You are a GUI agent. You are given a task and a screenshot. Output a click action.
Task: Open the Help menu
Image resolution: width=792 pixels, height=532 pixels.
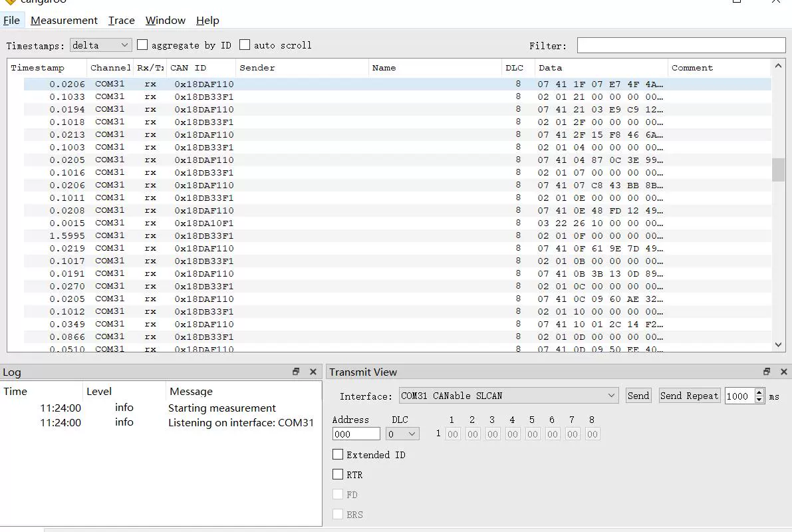coord(207,21)
